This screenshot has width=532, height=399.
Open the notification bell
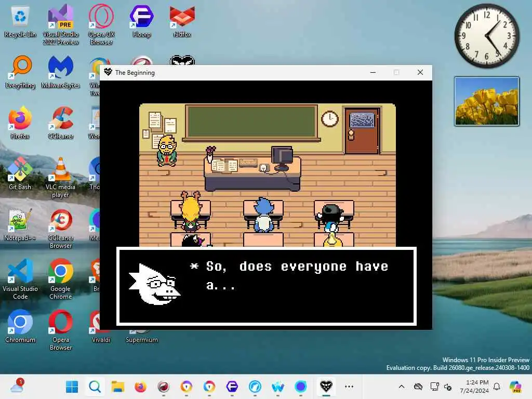pyautogui.click(x=497, y=387)
